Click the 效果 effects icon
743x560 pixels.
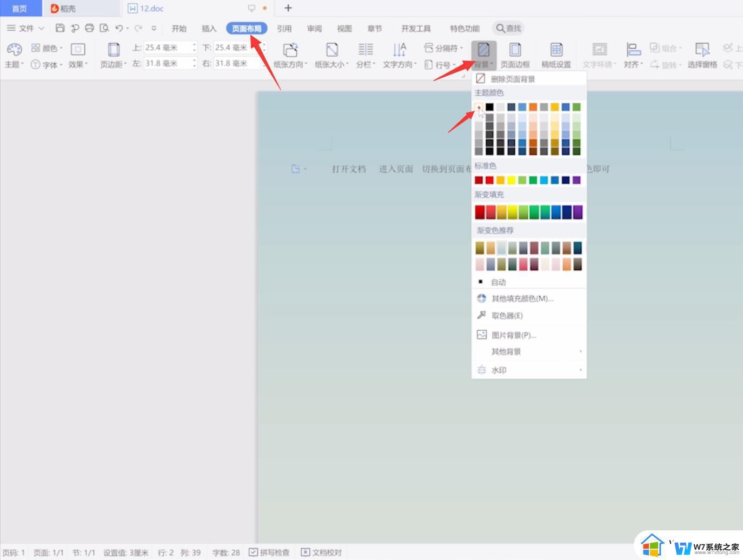point(78,50)
